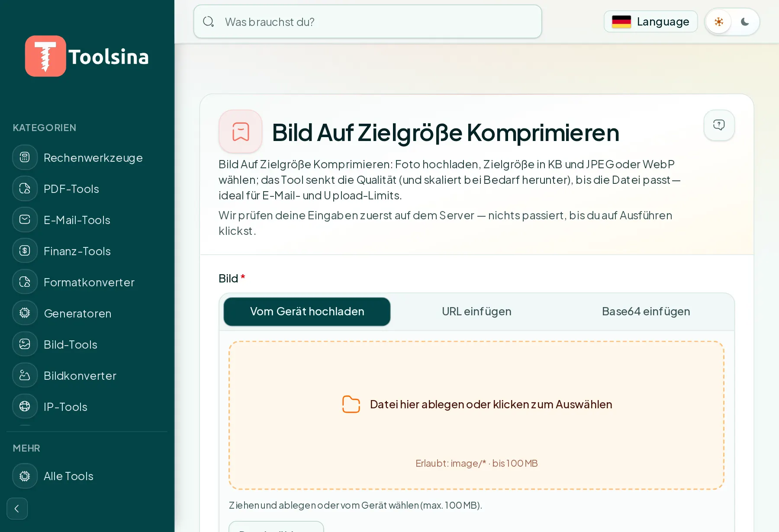Switch to dark mode with moon icon
779x532 pixels.
(745, 22)
